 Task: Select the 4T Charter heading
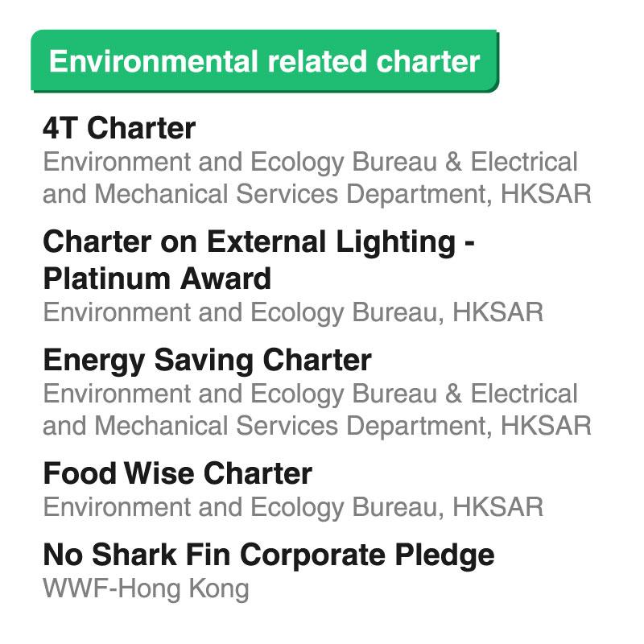(x=119, y=128)
